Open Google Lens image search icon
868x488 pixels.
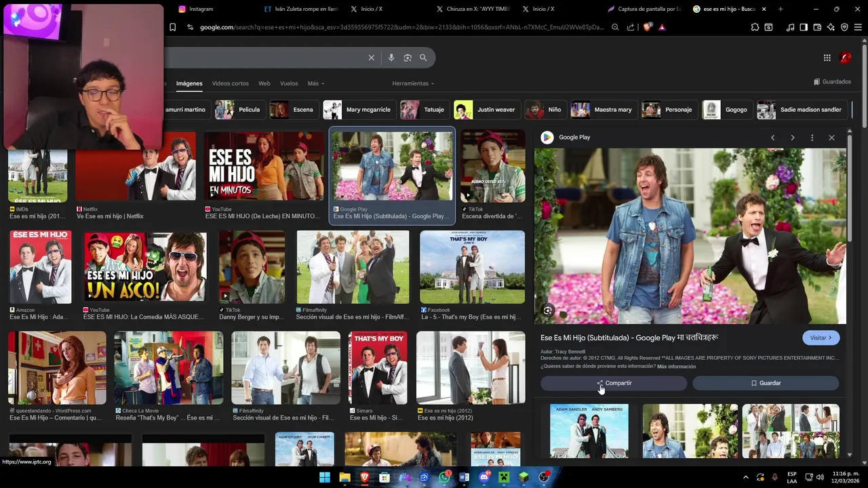click(408, 58)
